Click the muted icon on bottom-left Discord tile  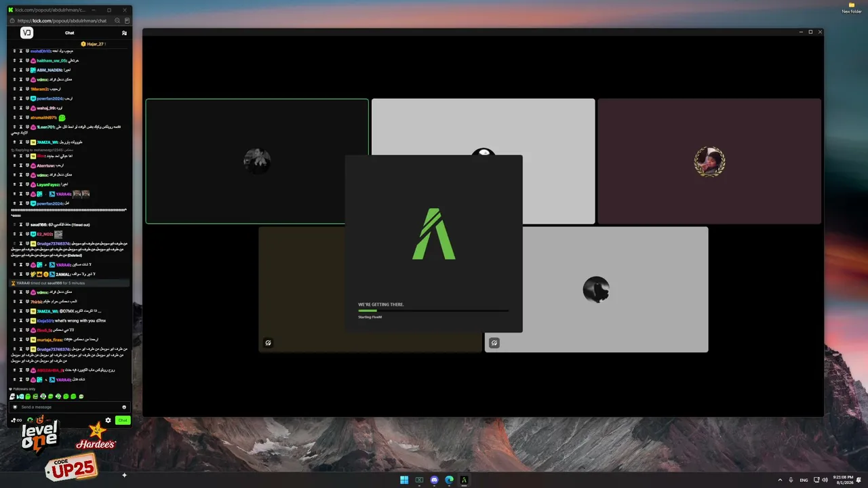click(x=269, y=343)
